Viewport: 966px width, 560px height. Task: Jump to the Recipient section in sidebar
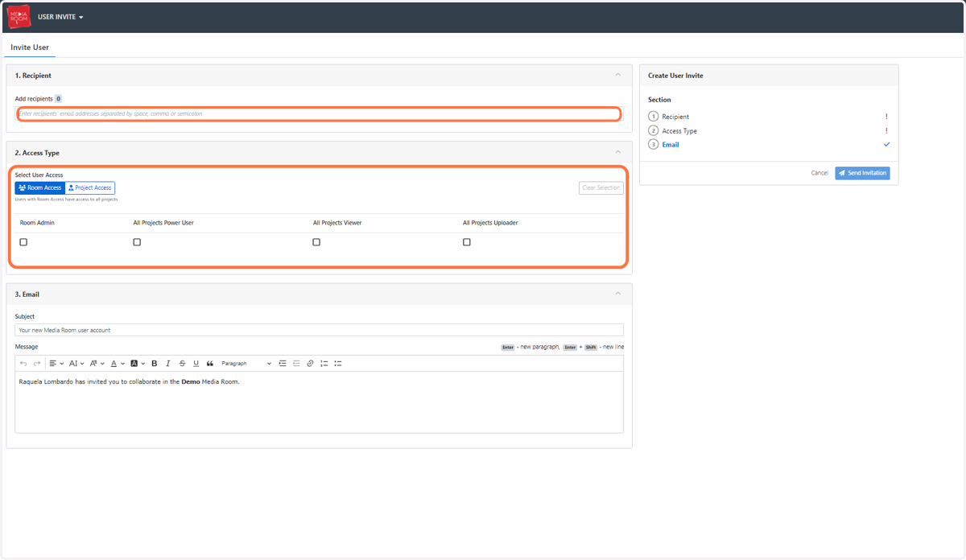tap(675, 117)
